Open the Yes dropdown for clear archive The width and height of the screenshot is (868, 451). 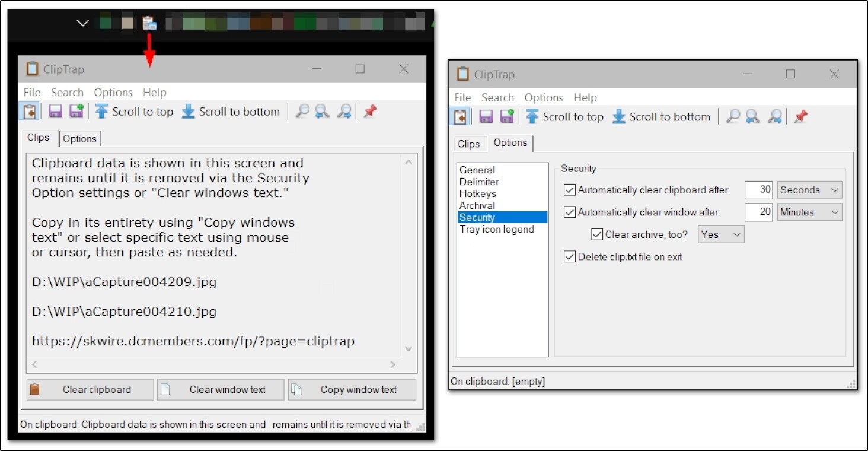721,234
